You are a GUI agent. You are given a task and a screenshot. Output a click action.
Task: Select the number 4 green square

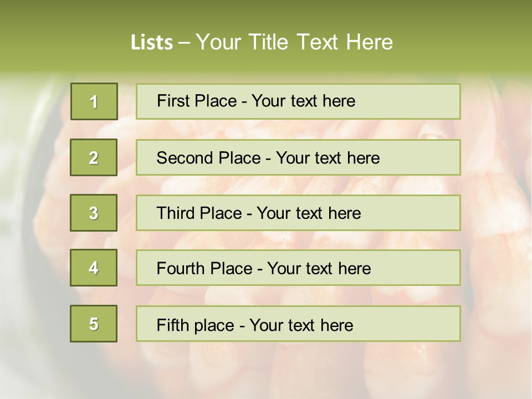94,268
